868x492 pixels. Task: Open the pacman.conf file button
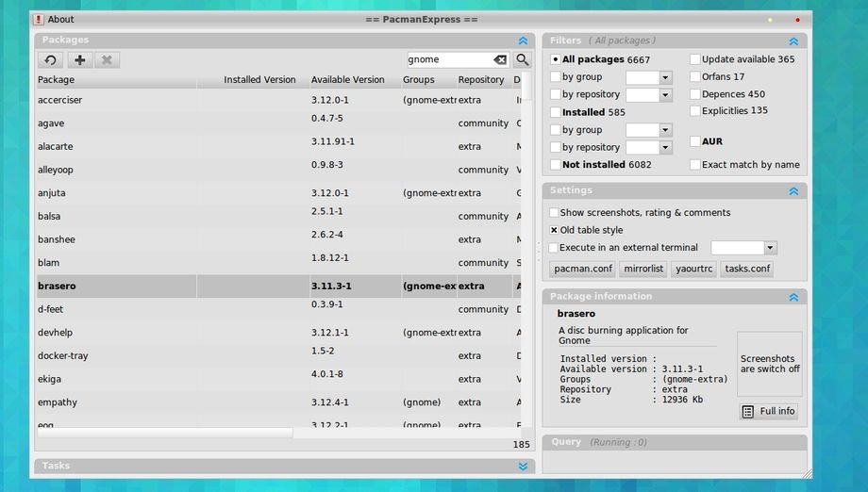[583, 269]
